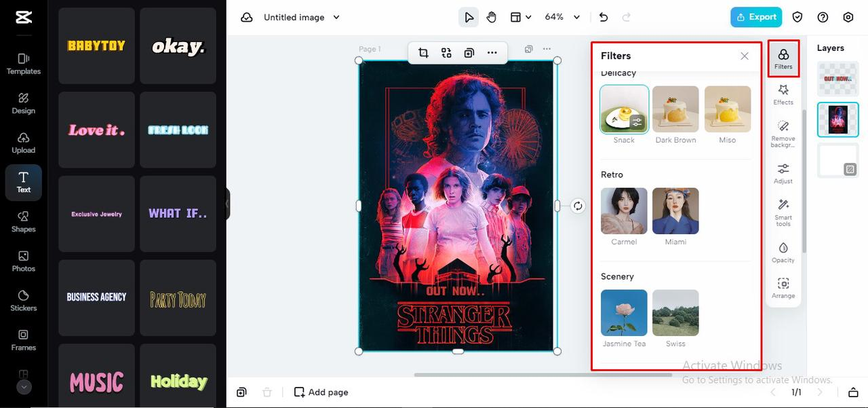Image resolution: width=868 pixels, height=408 pixels.
Task: Choose the WHAT IF.. text style
Action: 178,214
